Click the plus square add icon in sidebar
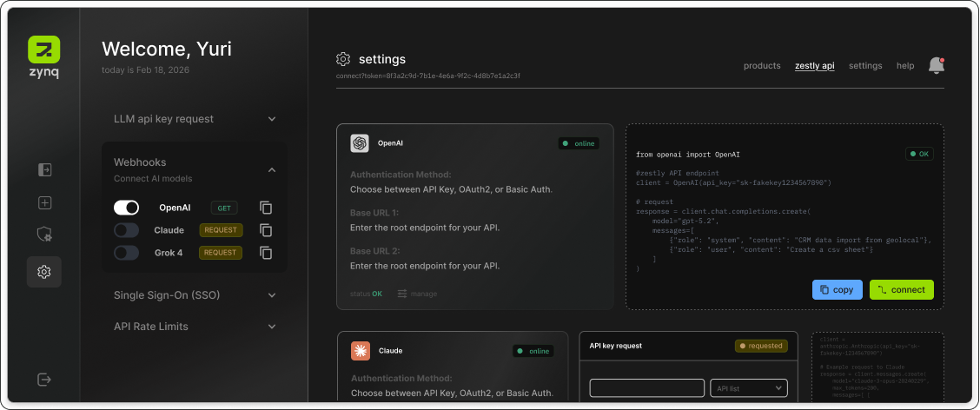980x410 pixels. coord(43,203)
